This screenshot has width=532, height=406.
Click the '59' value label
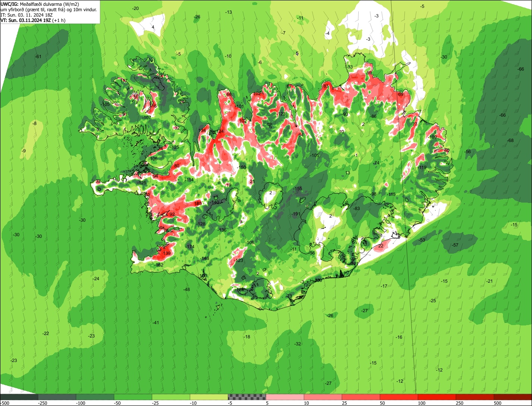point(369,73)
